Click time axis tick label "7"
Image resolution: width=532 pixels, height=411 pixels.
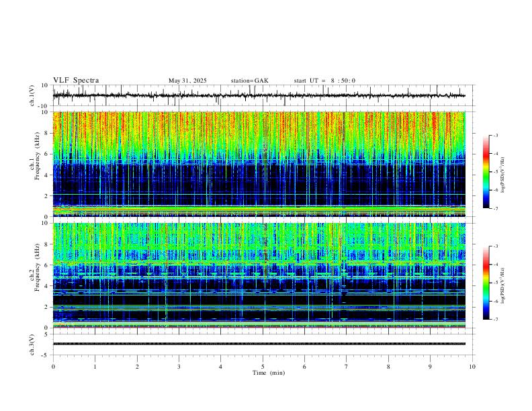tap(347, 367)
